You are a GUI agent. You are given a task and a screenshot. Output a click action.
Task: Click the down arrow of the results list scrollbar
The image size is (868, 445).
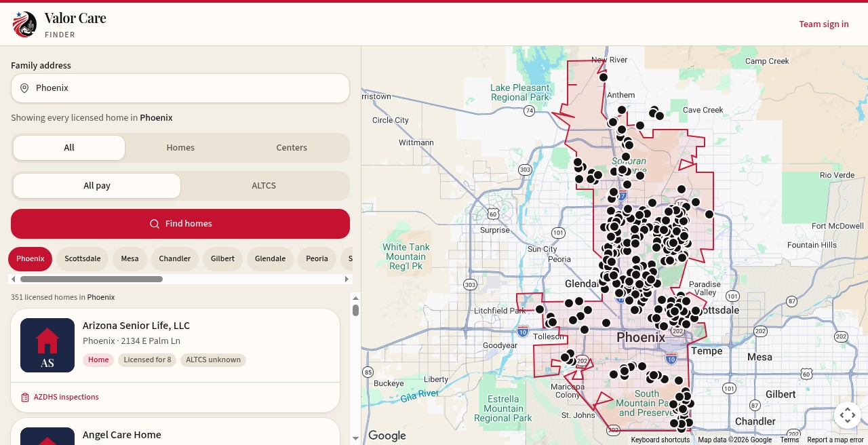point(355,438)
